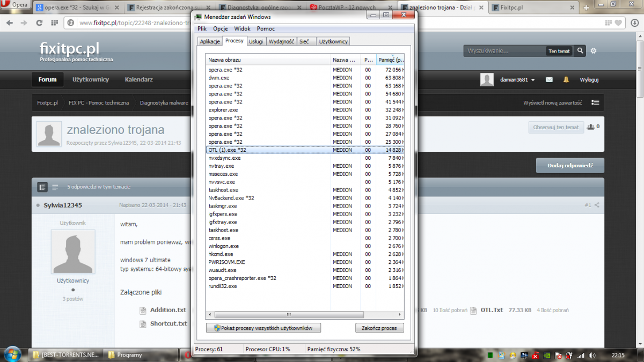Switch to the Usługi tab
The height and width of the screenshot is (362, 644).
[256, 41]
